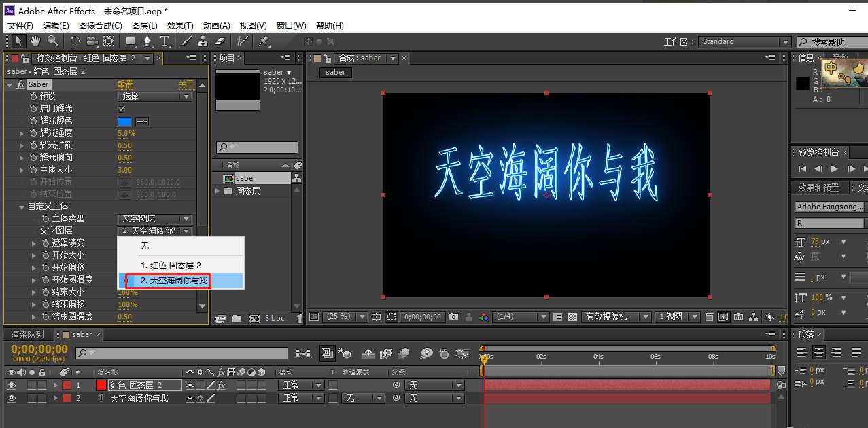Screen dimensions: 868x428
Task: Open the 效果 menu
Action: point(179,25)
